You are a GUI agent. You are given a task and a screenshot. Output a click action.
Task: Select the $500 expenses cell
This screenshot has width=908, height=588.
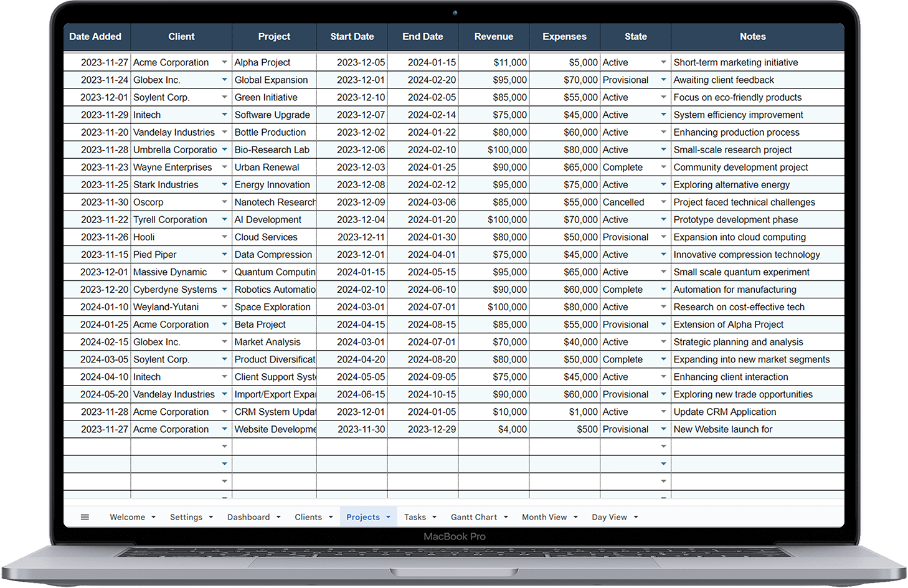click(x=565, y=429)
